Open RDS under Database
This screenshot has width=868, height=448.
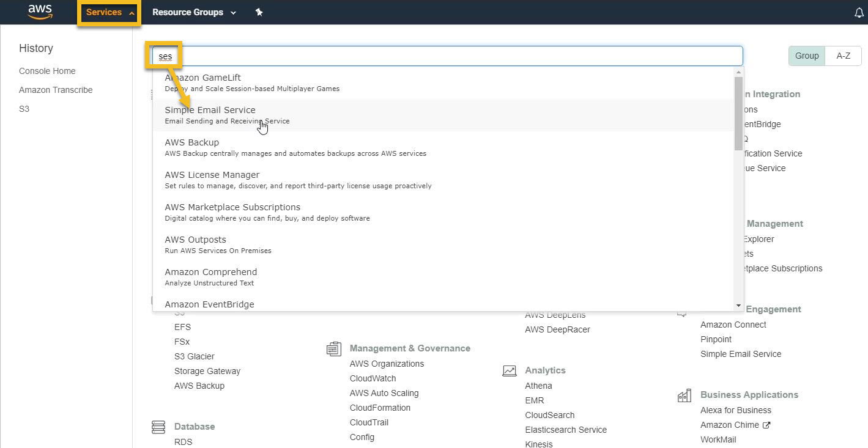coord(183,442)
